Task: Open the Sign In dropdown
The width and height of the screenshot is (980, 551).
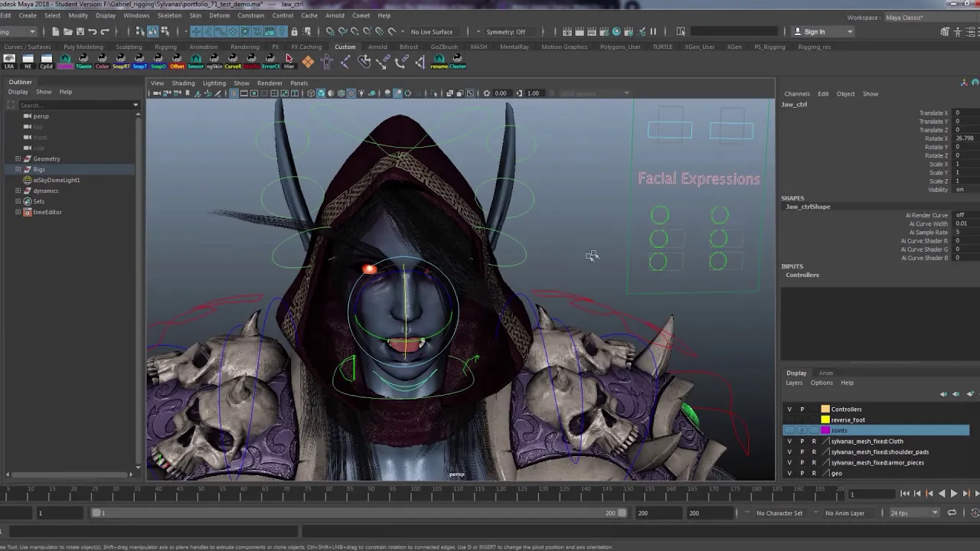Action: pos(823,31)
